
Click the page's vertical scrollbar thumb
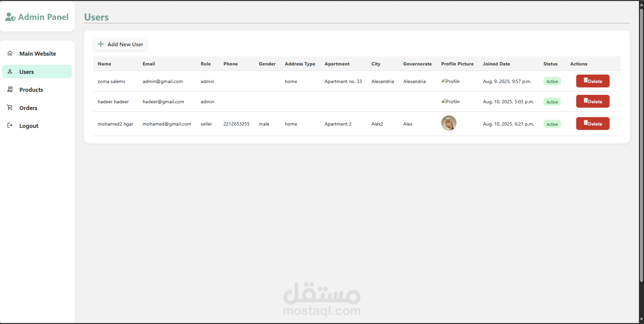pyautogui.click(x=641, y=145)
